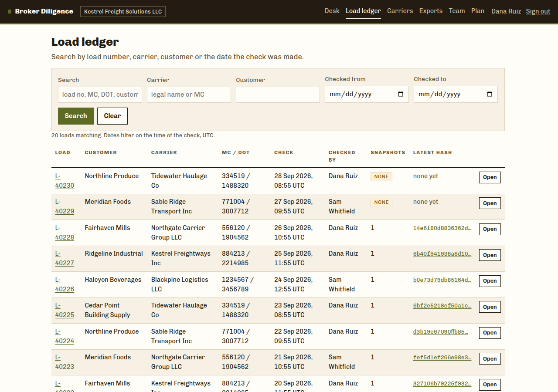The width and height of the screenshot is (558, 392).
Task: Focus the Search input field
Action: pyautogui.click(x=100, y=95)
